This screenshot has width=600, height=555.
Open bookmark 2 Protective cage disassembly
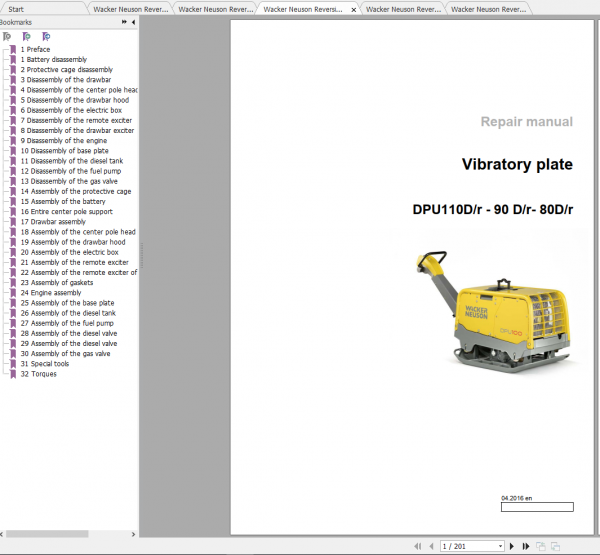67,70
